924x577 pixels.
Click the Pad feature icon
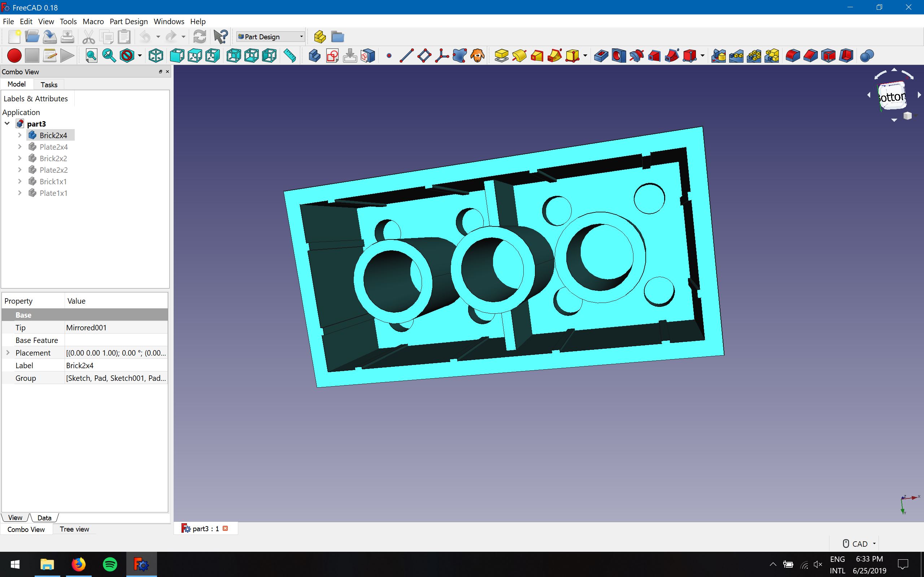(x=501, y=56)
